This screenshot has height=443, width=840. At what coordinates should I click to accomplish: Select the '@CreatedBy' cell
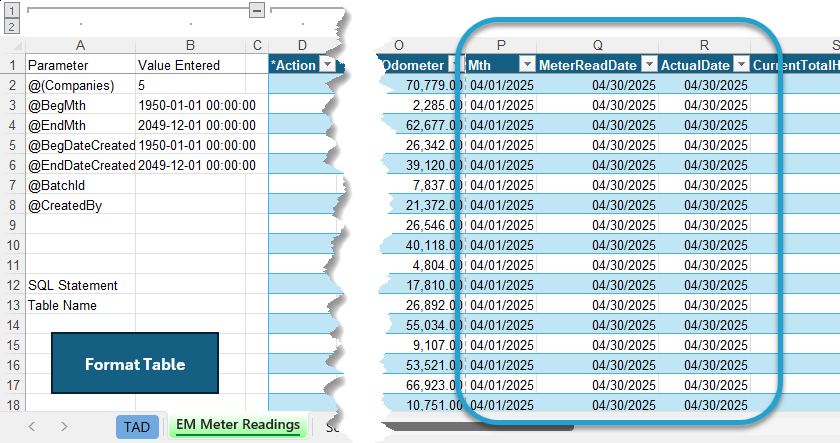[80, 205]
